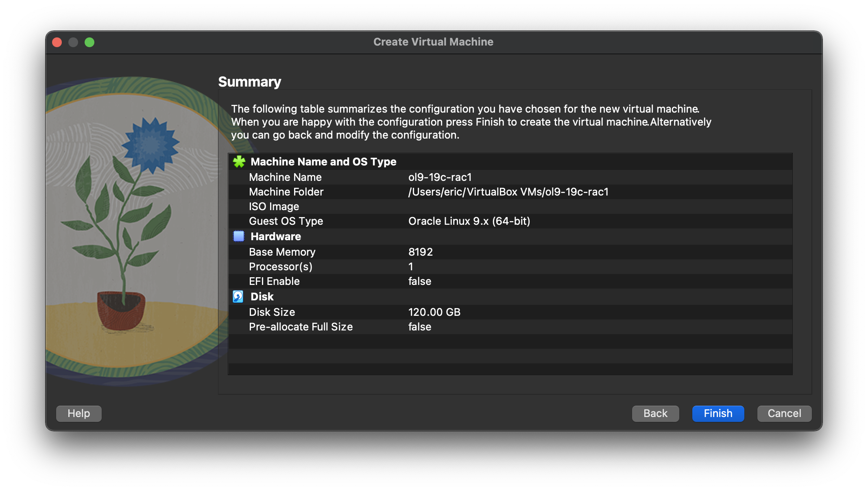This screenshot has height=491, width=868.
Task: Zoom the window with the green button
Action: [x=89, y=42]
